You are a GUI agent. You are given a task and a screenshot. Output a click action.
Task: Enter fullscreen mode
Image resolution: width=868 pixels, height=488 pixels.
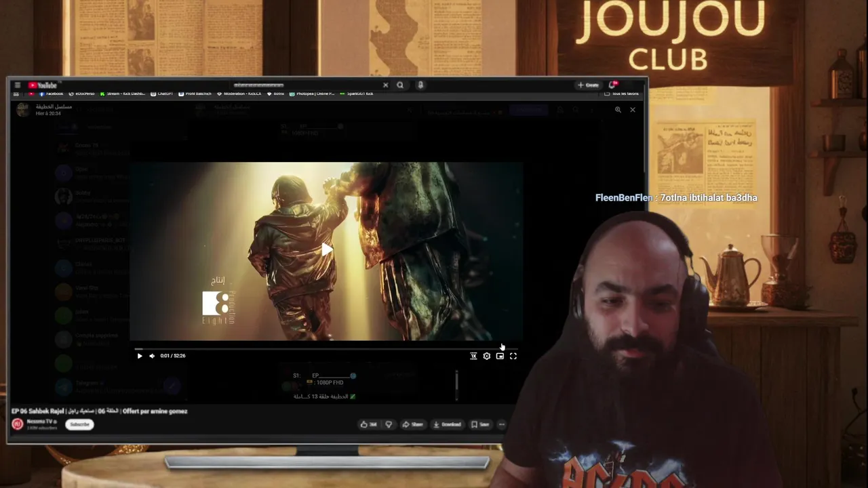[513, 356]
